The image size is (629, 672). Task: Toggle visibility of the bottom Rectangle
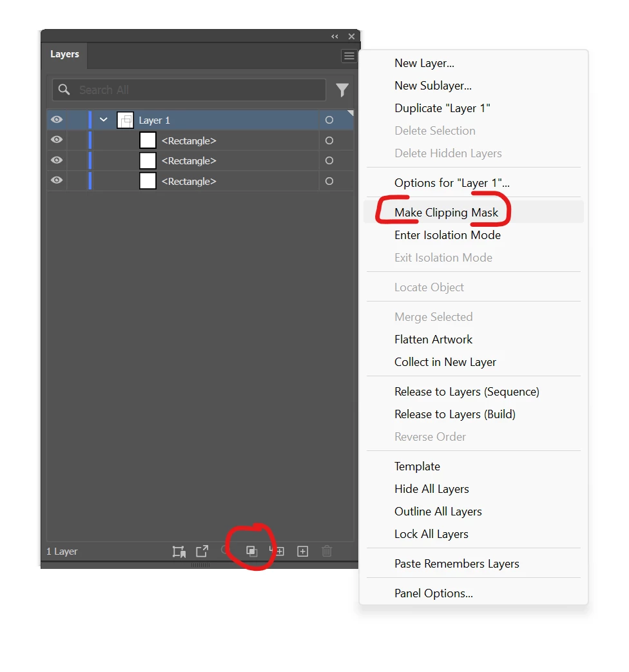[x=57, y=180]
